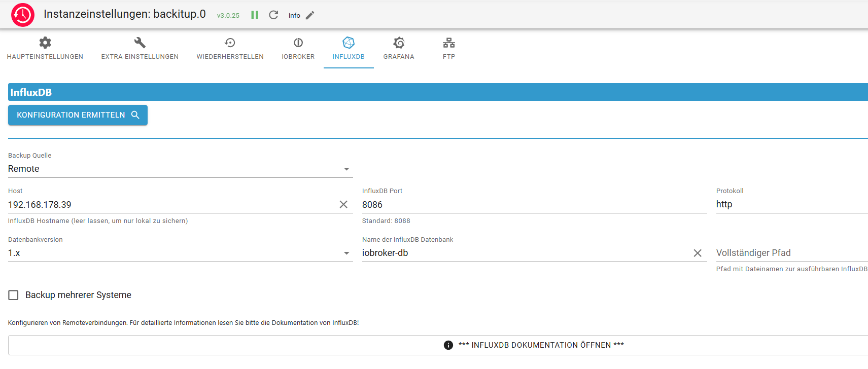Click the "Standard: 8088" hint text

[386, 221]
